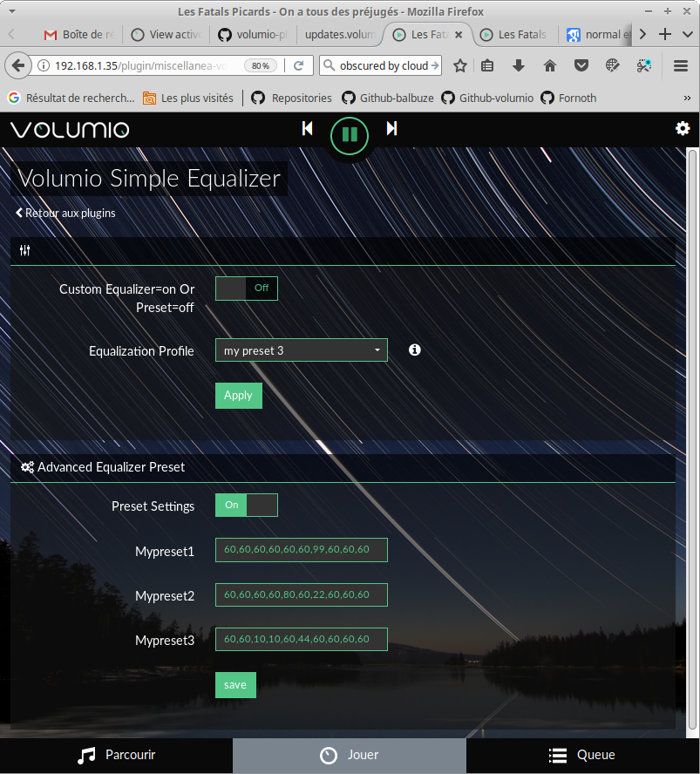This screenshot has width=700, height=774.
Task: Click the site info icon in URL bar
Action: 44,65
